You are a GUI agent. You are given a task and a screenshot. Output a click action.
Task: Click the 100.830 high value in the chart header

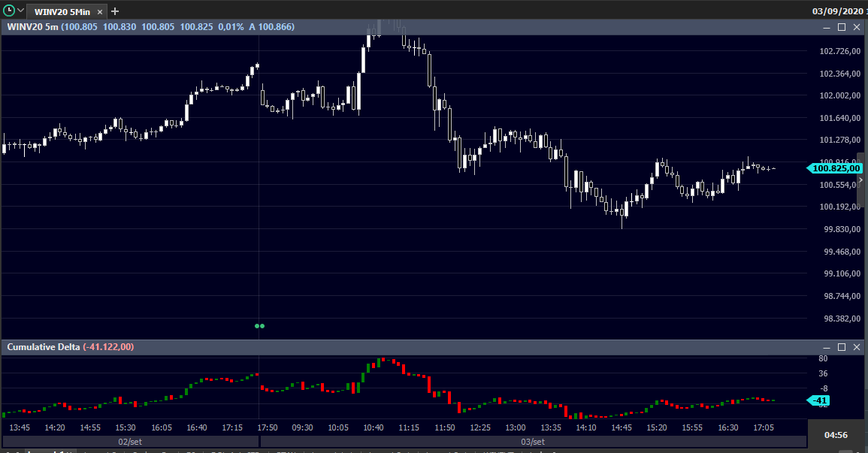tap(119, 26)
